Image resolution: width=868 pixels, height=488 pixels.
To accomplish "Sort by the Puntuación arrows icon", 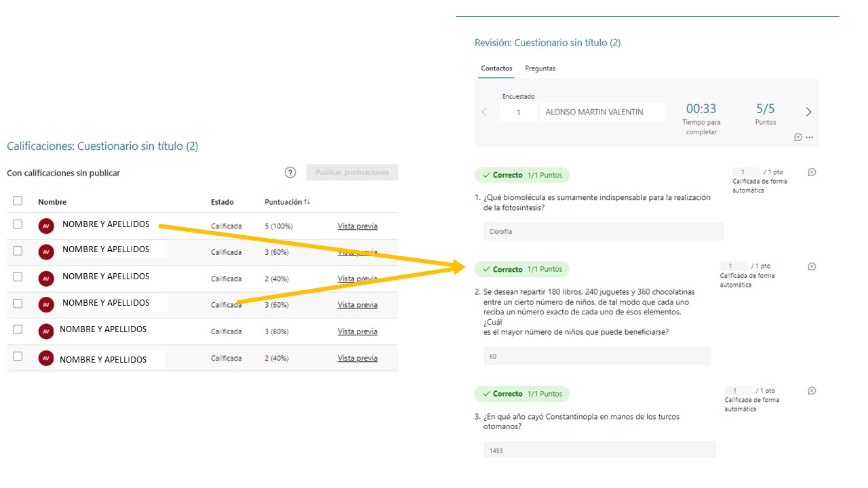I will (x=307, y=202).
